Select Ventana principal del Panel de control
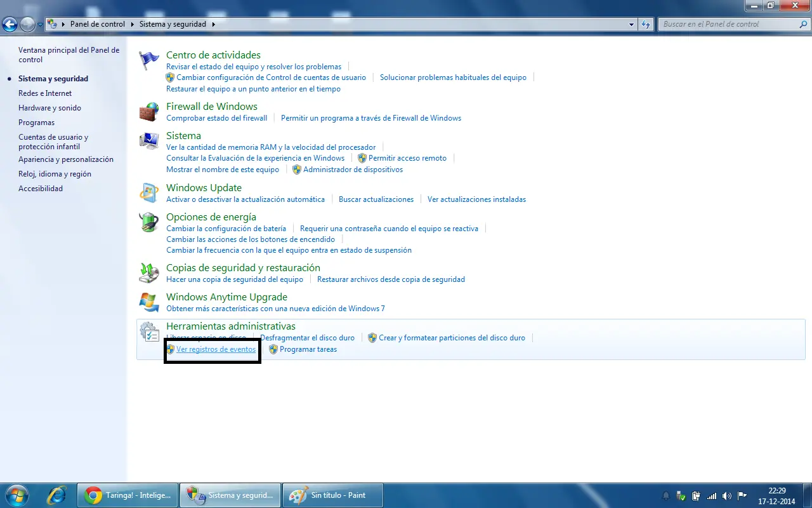The image size is (812, 508). tap(69, 55)
